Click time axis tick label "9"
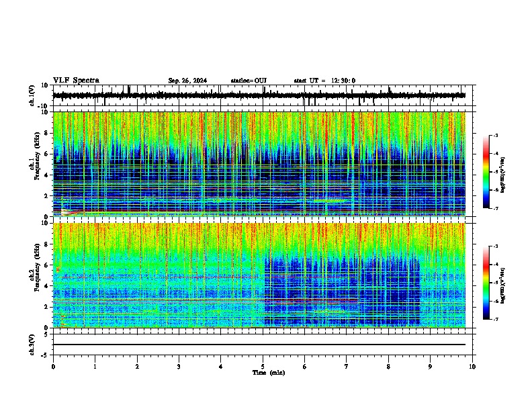532x411 pixels. click(x=430, y=367)
